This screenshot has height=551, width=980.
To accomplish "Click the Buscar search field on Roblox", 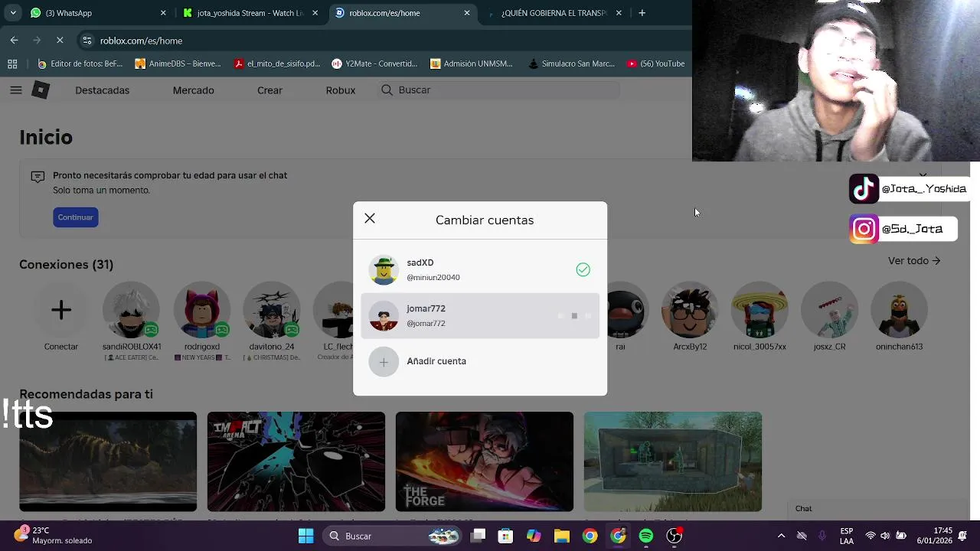I will point(499,90).
